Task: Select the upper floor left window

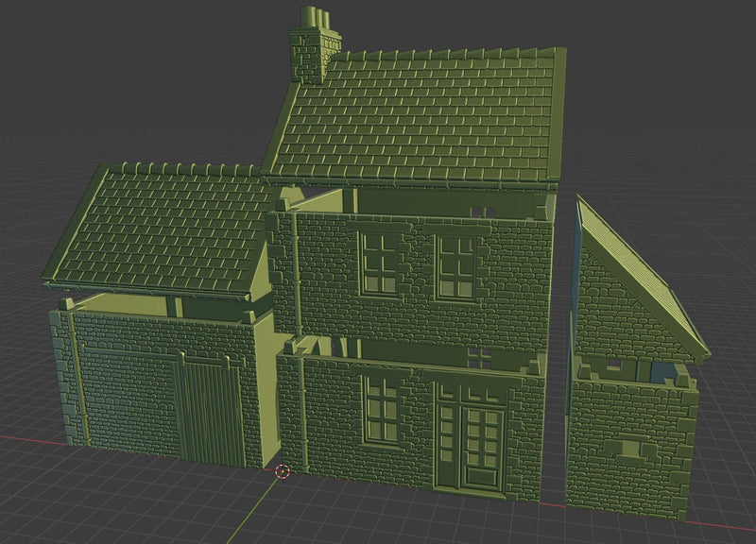Action: click(379, 264)
